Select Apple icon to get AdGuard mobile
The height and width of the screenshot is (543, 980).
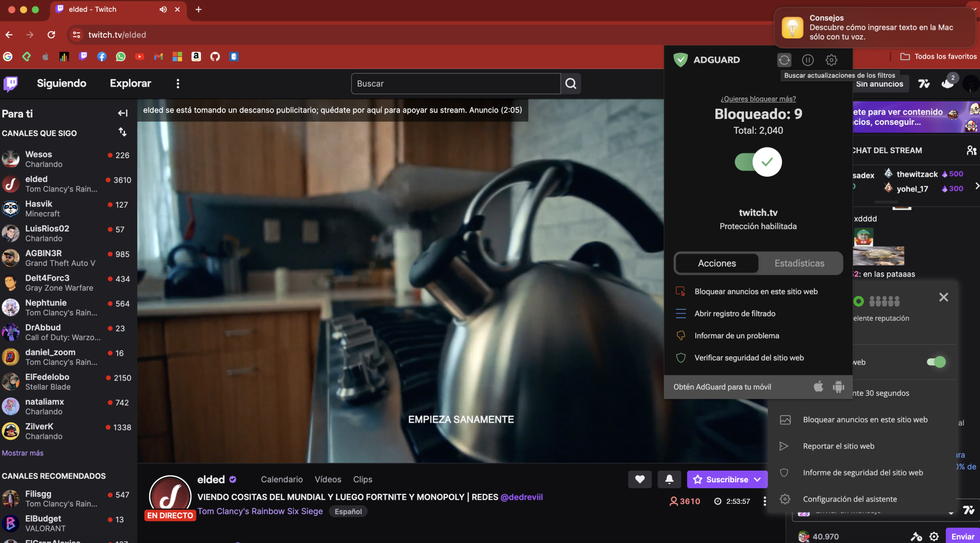tap(817, 387)
